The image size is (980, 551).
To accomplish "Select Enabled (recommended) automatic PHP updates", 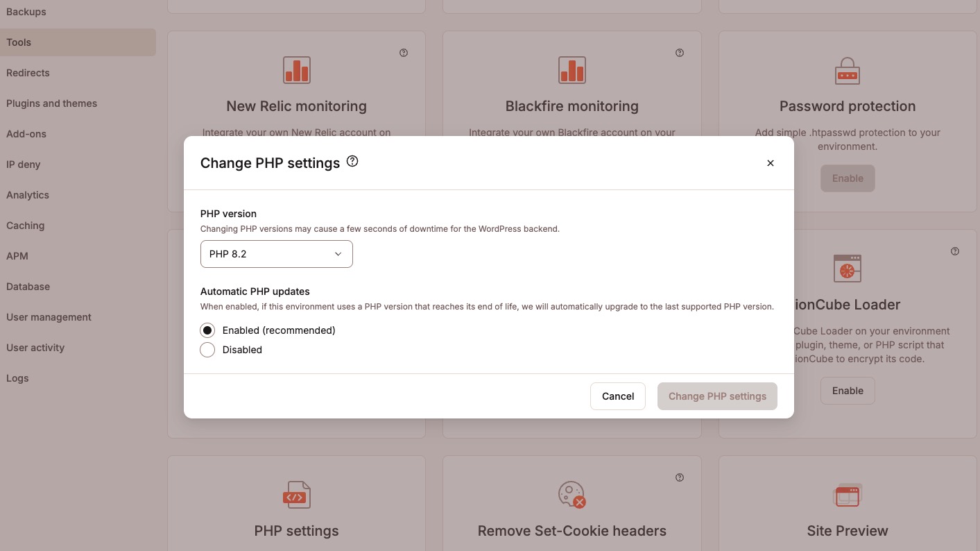I will pos(207,330).
